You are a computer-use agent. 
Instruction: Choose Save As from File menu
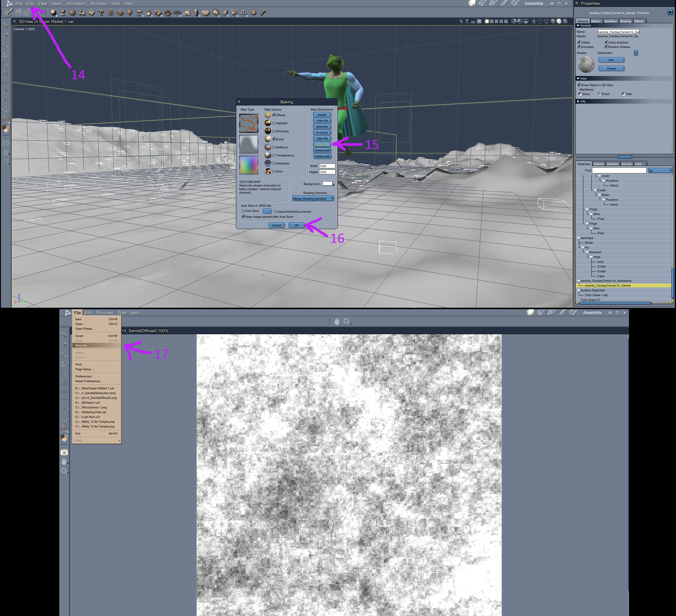(x=82, y=346)
